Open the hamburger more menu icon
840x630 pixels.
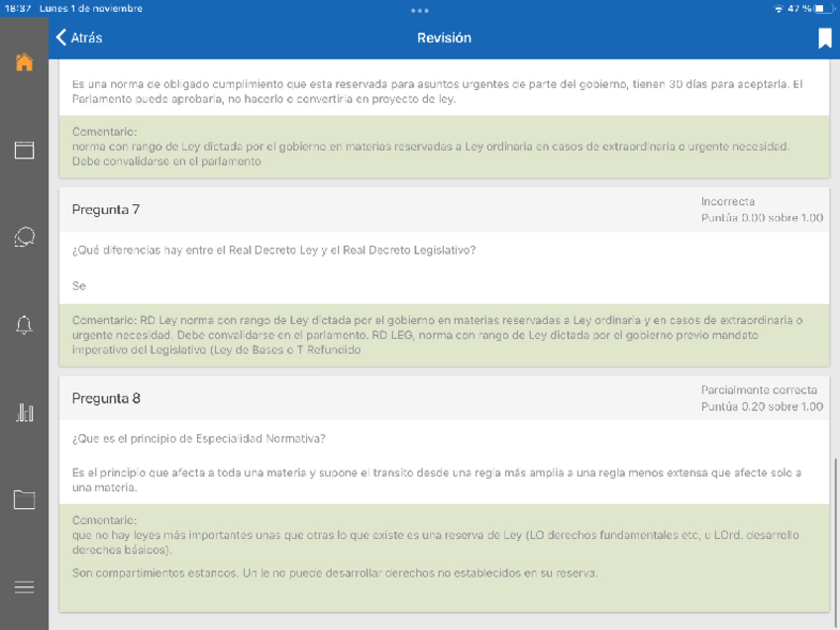tap(24, 586)
